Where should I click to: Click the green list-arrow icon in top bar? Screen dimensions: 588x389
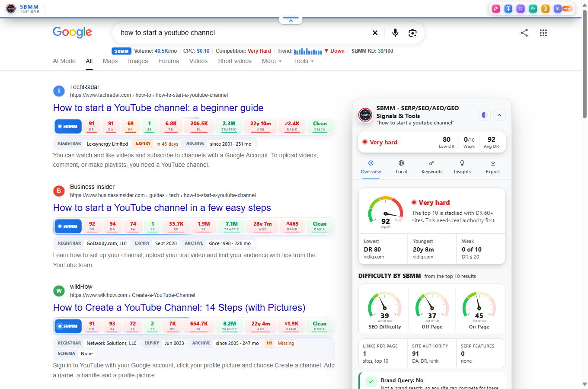[533, 9]
